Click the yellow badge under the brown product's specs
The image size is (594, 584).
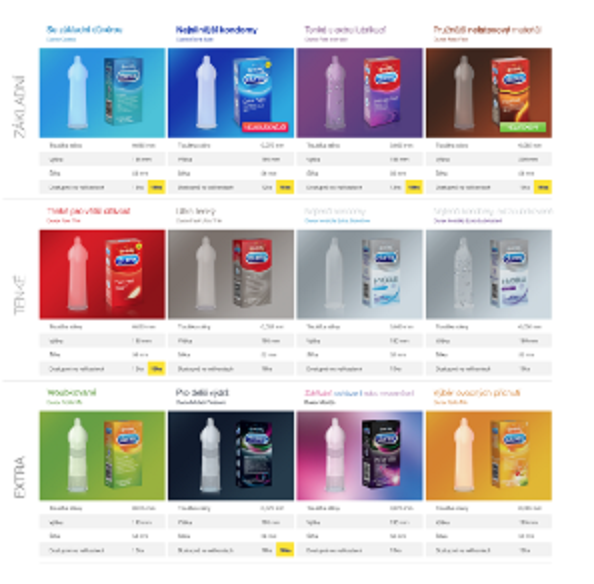[542, 187]
